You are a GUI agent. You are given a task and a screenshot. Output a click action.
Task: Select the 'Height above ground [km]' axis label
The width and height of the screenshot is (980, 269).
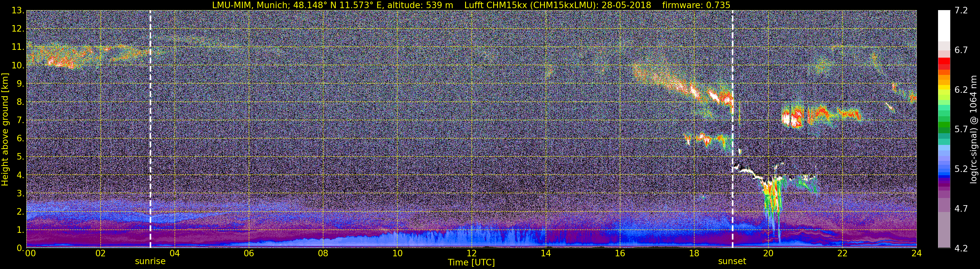[x=5, y=129]
